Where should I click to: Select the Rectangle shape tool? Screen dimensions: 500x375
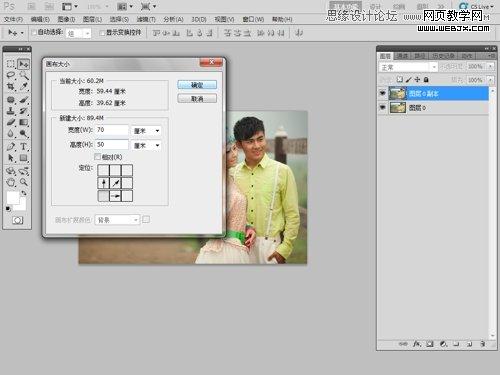(x=23, y=158)
